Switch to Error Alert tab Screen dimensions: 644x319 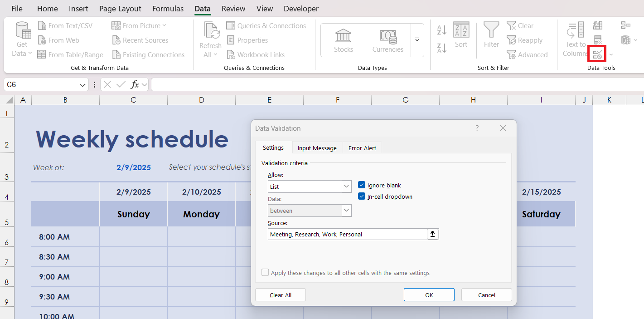363,148
